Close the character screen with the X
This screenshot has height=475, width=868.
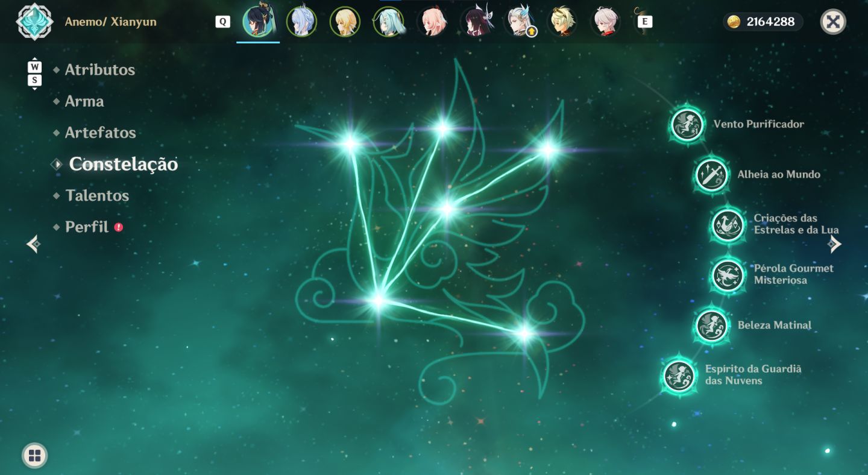point(833,22)
